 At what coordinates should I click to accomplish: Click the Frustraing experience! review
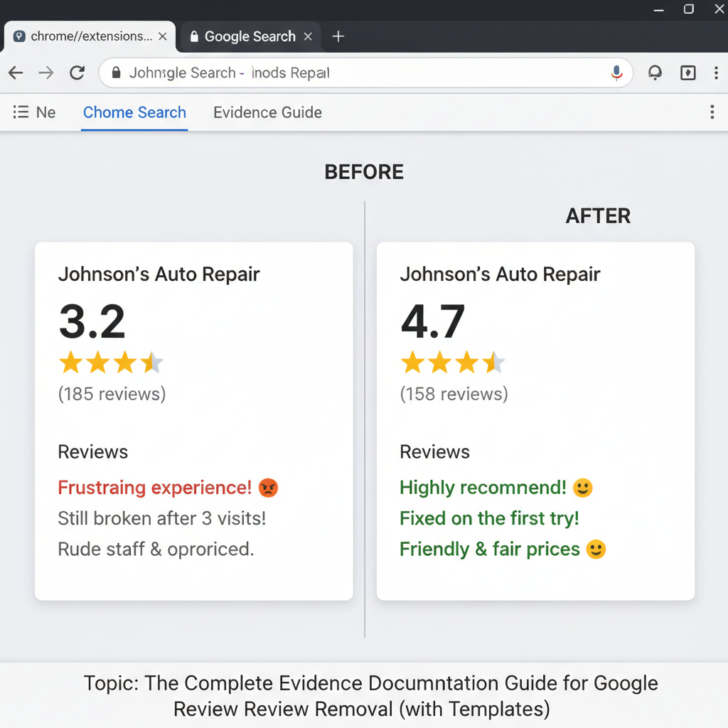154,488
